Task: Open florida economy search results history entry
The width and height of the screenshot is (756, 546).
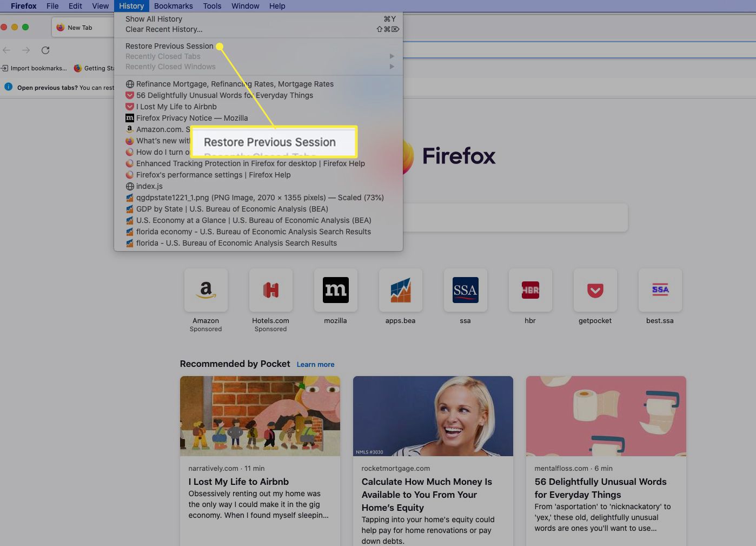Action: tap(258, 232)
